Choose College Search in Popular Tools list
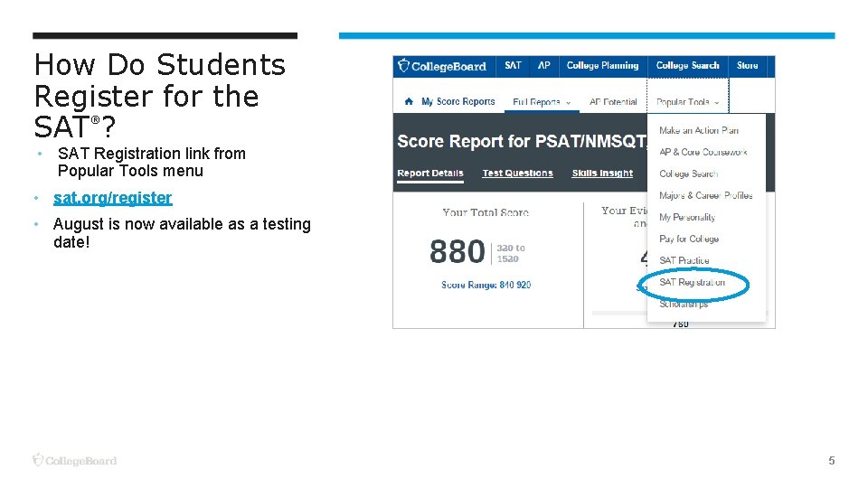The width and height of the screenshot is (868, 488). 688,174
